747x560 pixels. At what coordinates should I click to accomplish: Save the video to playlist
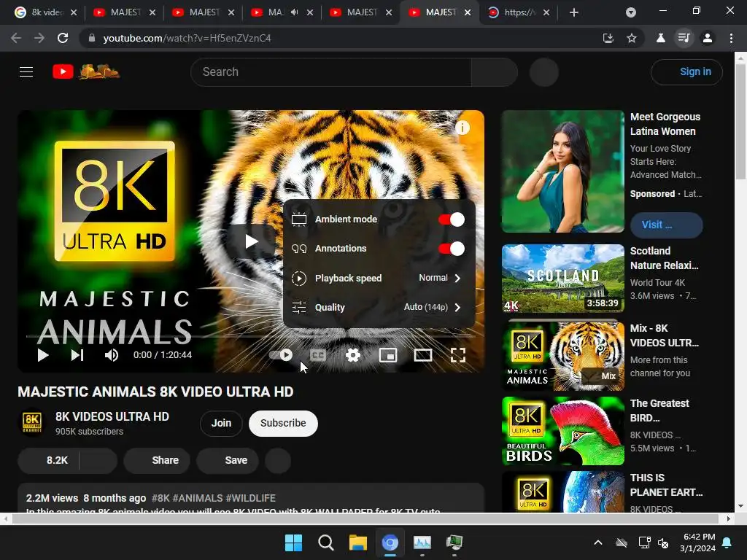pyautogui.click(x=228, y=461)
